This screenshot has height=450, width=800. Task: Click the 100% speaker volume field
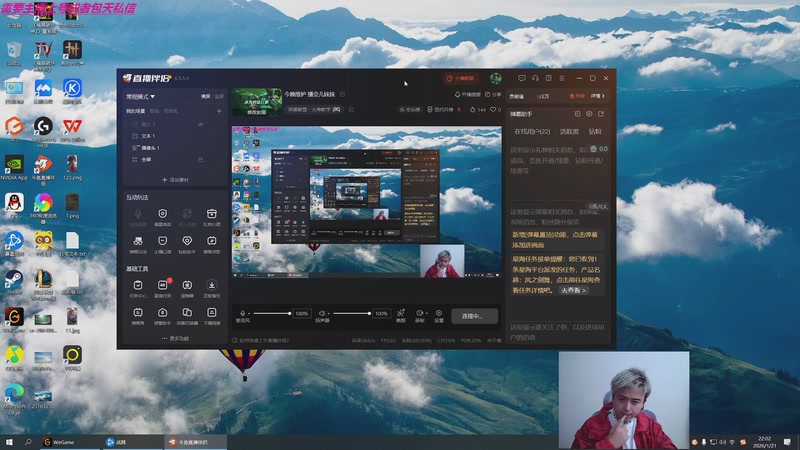coord(381,313)
